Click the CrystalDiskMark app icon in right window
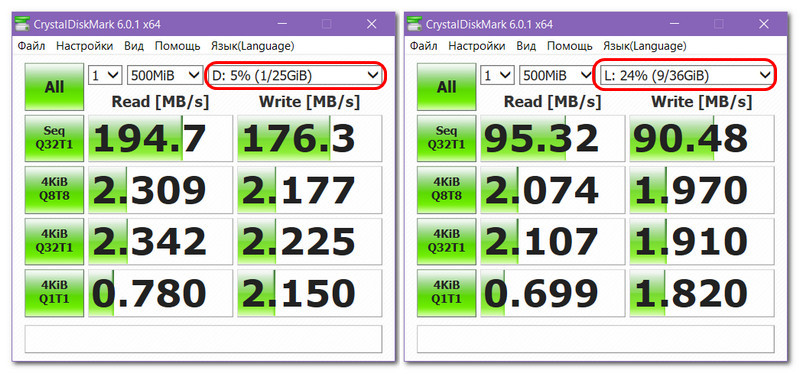The image size is (800, 374). tap(415, 23)
